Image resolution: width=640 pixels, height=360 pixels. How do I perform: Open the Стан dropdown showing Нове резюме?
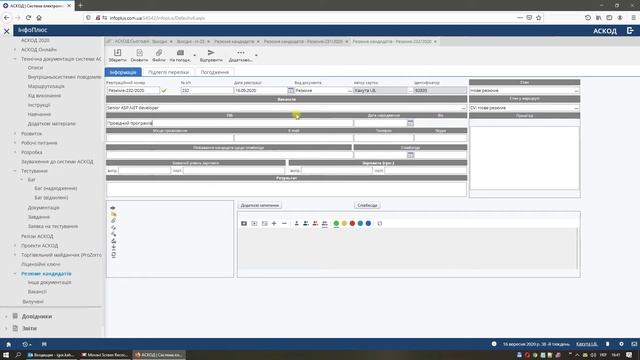pyautogui.click(x=576, y=90)
